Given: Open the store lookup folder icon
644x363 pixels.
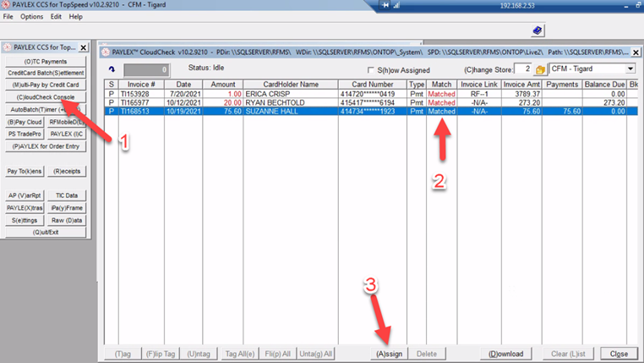Looking at the screenshot, I should pos(540,69).
